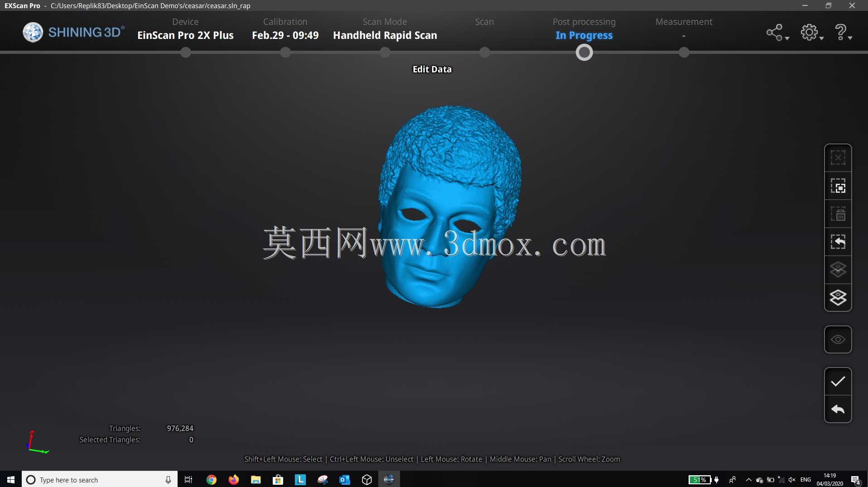Apply edits with the checkmark button
Image resolution: width=868 pixels, height=487 pixels.
[838, 382]
